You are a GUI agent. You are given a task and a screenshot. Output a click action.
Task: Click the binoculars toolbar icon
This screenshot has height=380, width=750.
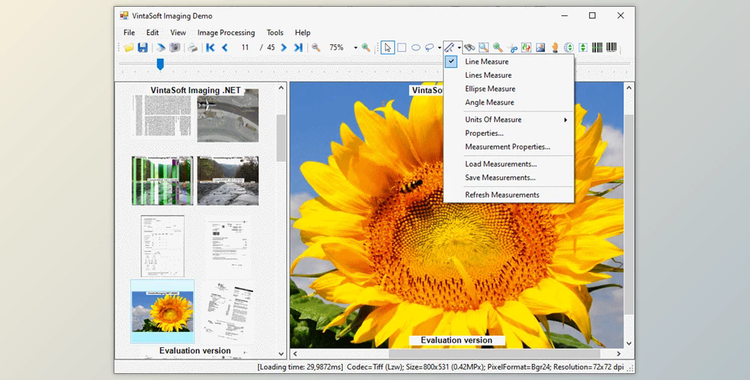pos(469,47)
